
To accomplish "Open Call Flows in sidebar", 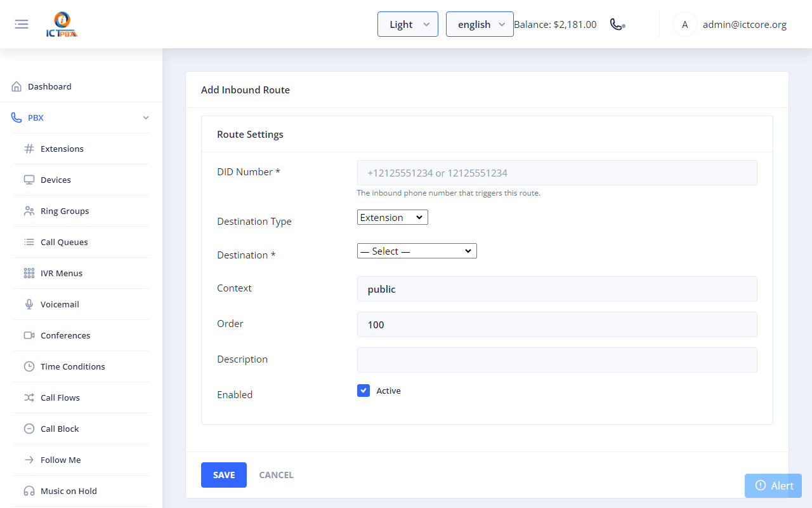I will (81, 398).
